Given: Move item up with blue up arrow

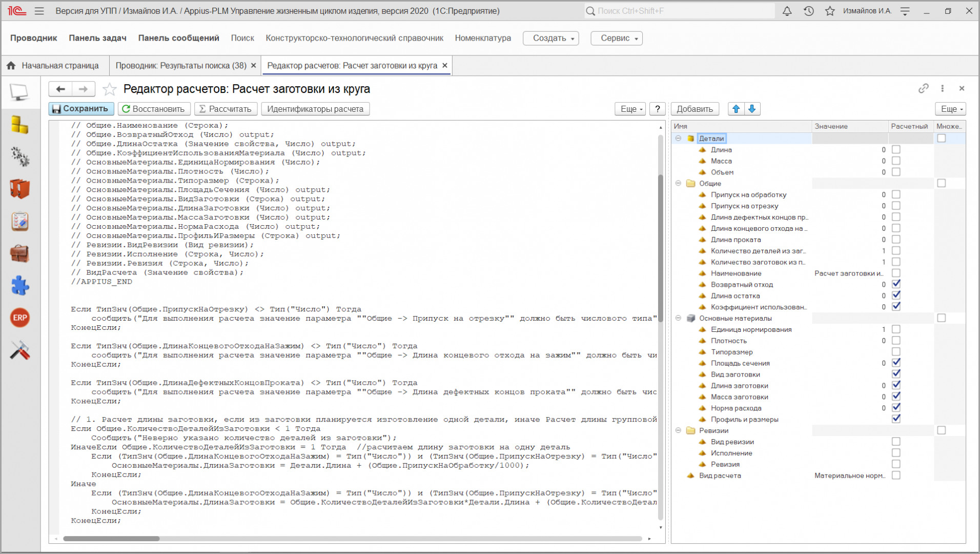Looking at the screenshot, I should tap(736, 109).
